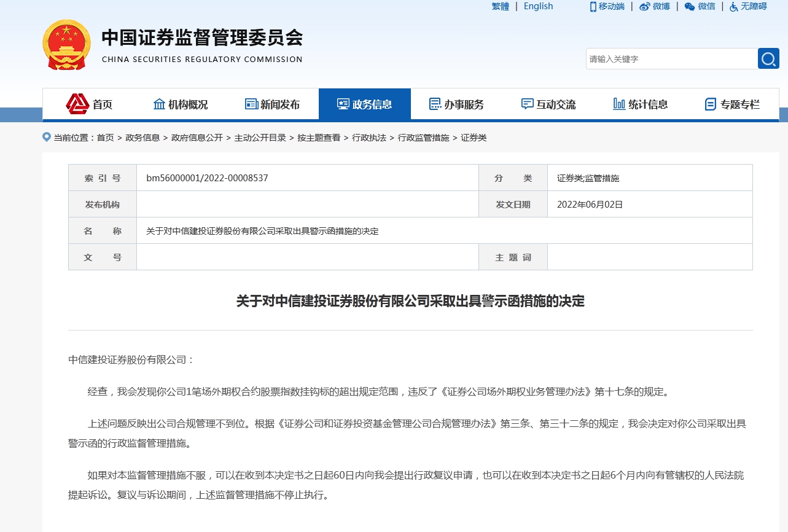Open the 统计信息 navigation tab
Viewport: 788px width, 532px height.
coord(641,104)
